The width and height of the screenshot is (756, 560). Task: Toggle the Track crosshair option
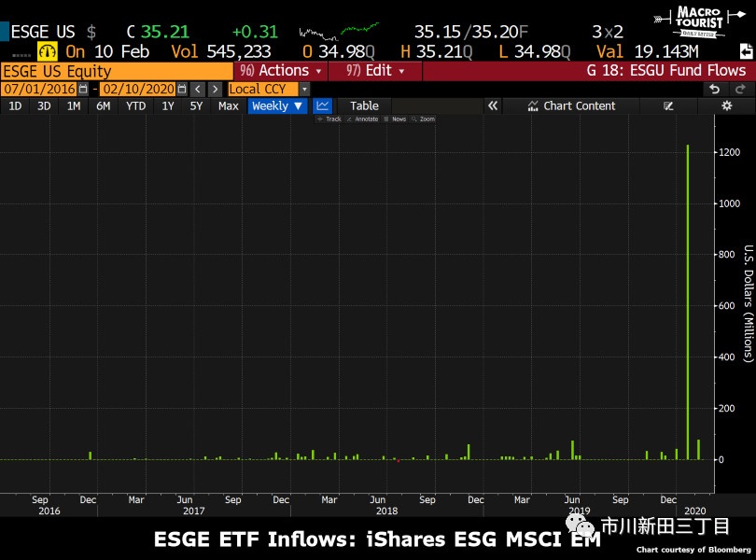click(329, 119)
